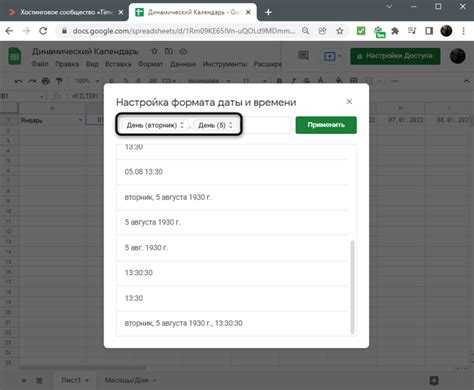
Task: Open the Google account avatar in Sheets
Action: click(458, 56)
